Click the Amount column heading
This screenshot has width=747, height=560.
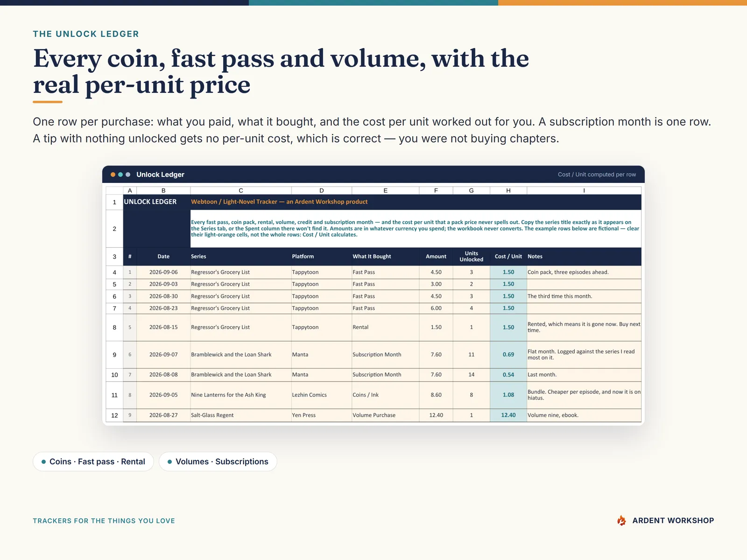tap(436, 257)
